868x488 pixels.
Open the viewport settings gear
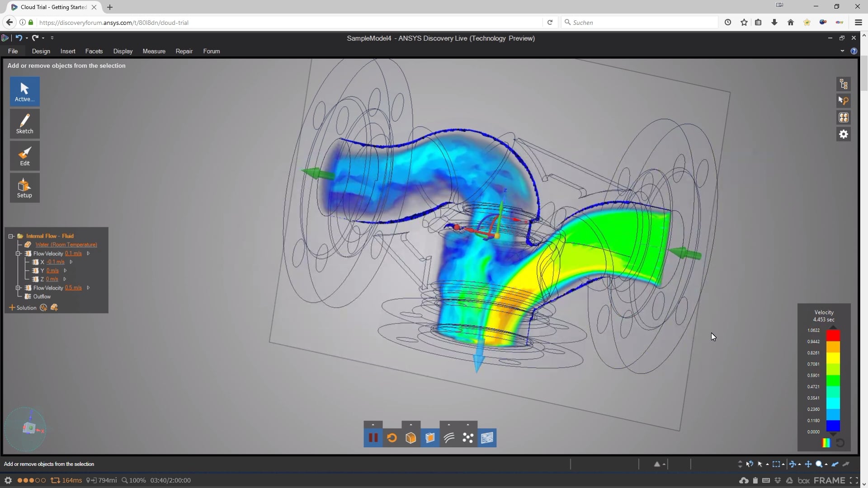click(844, 134)
